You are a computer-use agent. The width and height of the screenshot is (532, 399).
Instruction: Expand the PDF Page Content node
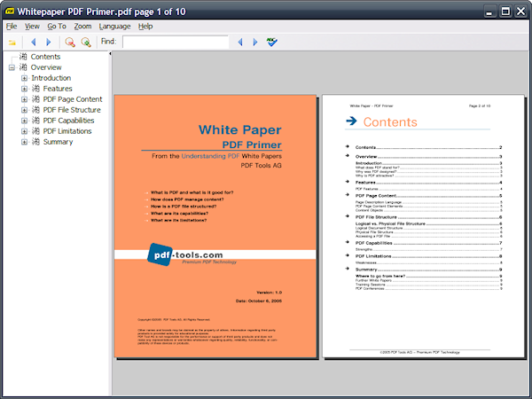click(24, 99)
